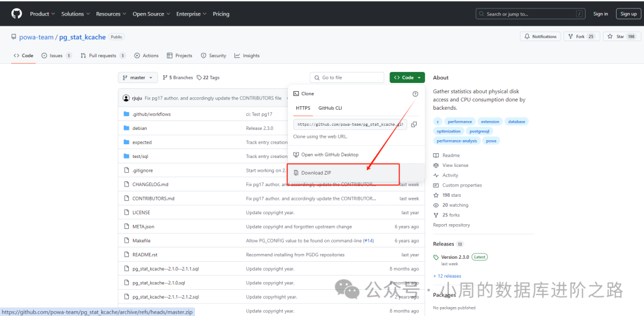Open the CONTRIBUTORS.md file
The height and width of the screenshot is (316, 644).
tap(153, 199)
